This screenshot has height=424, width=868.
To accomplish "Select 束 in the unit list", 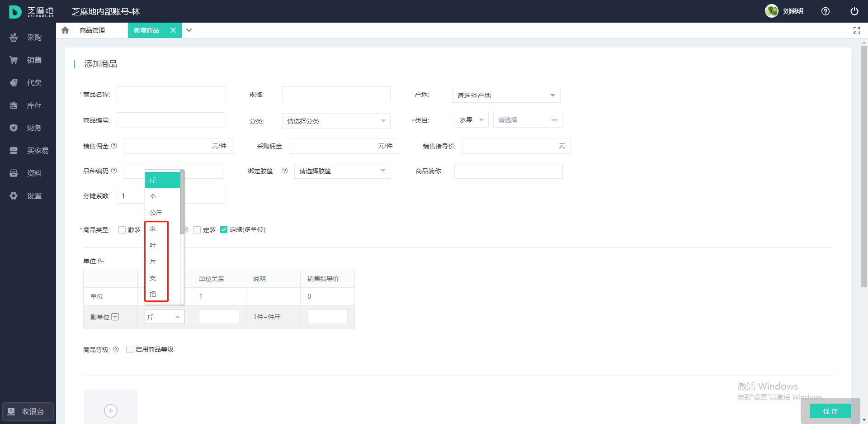I will [162, 229].
